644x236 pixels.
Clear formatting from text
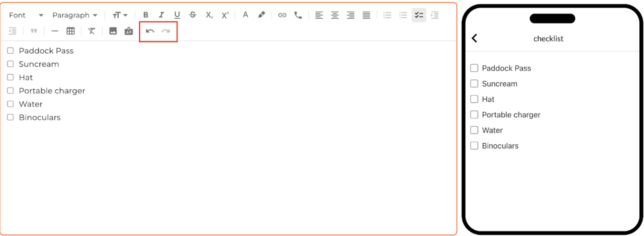[x=92, y=31]
